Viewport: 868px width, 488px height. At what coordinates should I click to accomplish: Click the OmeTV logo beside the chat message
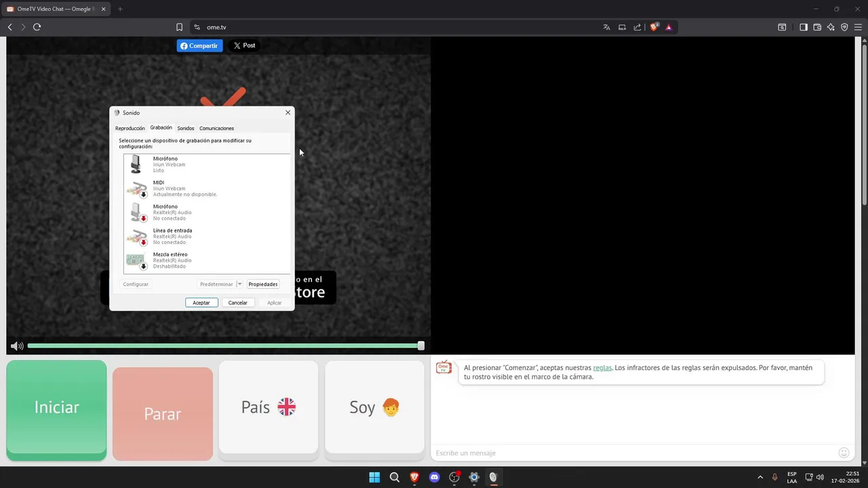point(443,367)
